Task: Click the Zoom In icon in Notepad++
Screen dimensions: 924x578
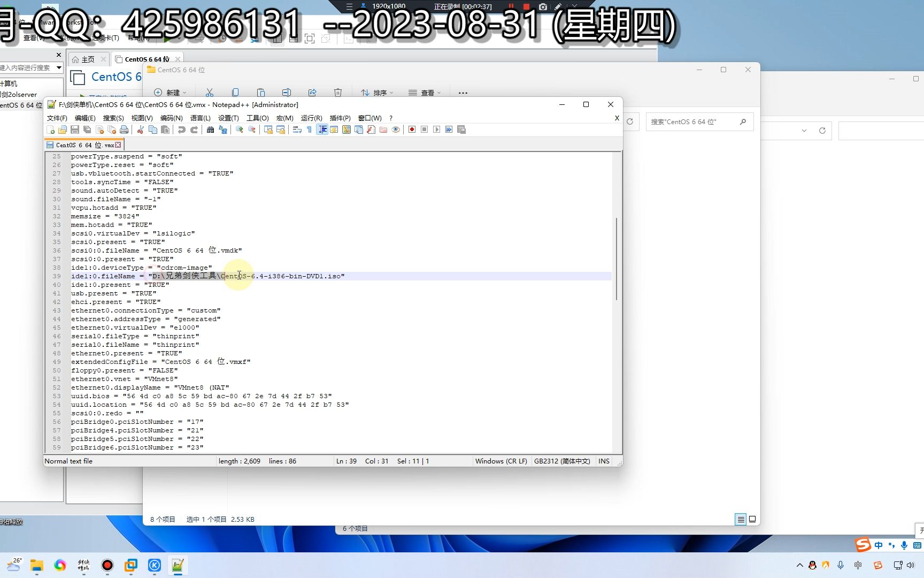Action: [x=240, y=130]
